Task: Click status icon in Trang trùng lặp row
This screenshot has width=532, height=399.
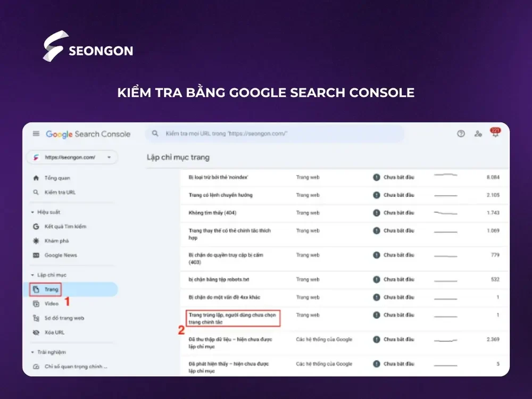Action: click(x=377, y=315)
